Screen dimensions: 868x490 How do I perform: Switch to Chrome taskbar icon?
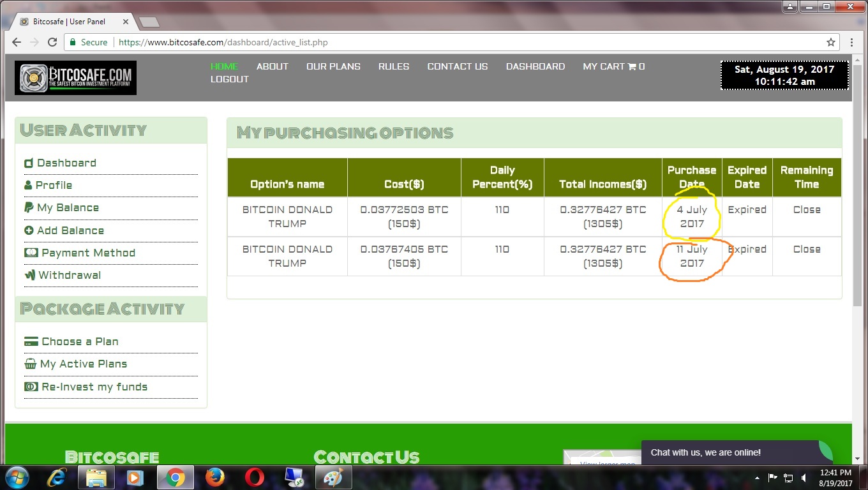click(175, 477)
